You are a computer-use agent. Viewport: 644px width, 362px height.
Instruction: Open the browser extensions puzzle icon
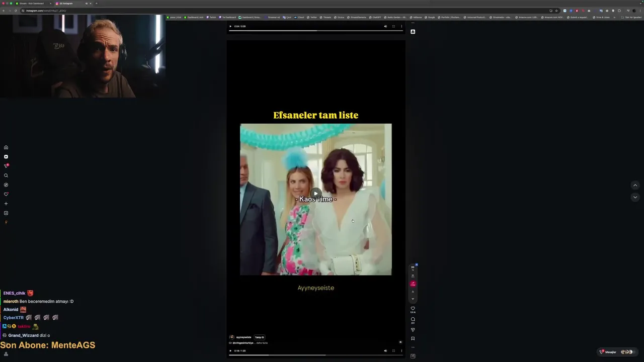point(619,11)
